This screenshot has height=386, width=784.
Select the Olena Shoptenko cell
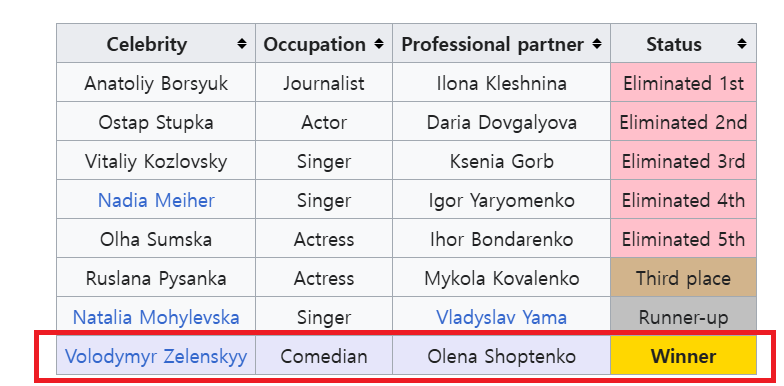pyautogui.click(x=502, y=355)
